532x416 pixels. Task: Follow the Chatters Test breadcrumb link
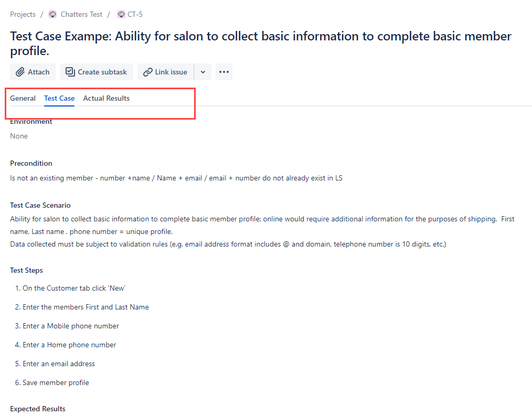pos(81,14)
